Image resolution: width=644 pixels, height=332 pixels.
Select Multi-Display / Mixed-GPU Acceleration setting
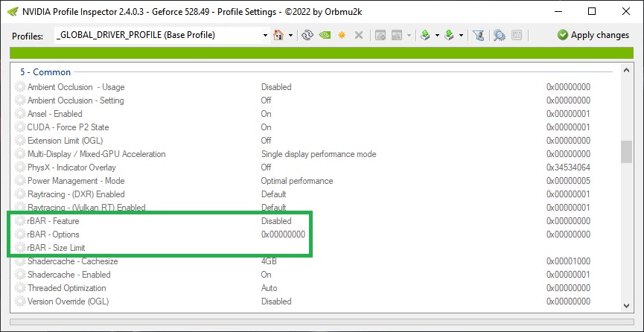(x=97, y=154)
